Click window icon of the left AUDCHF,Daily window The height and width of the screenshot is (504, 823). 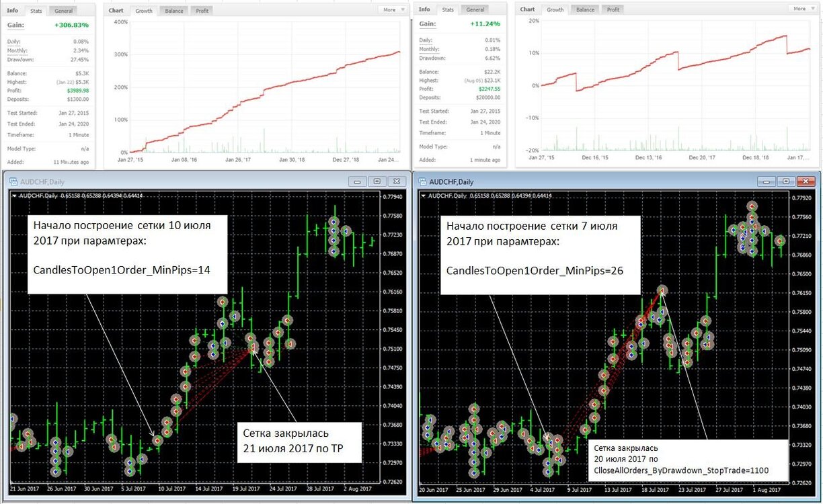click(x=13, y=181)
